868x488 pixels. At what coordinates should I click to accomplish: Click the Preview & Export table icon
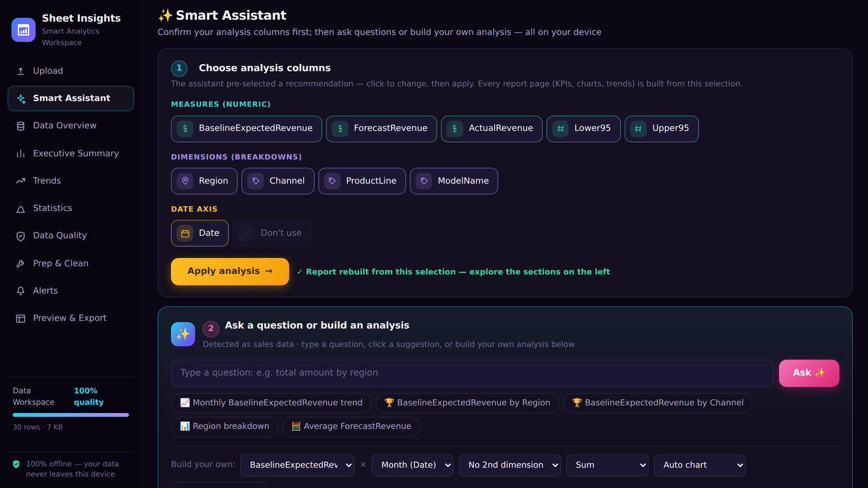click(x=20, y=318)
